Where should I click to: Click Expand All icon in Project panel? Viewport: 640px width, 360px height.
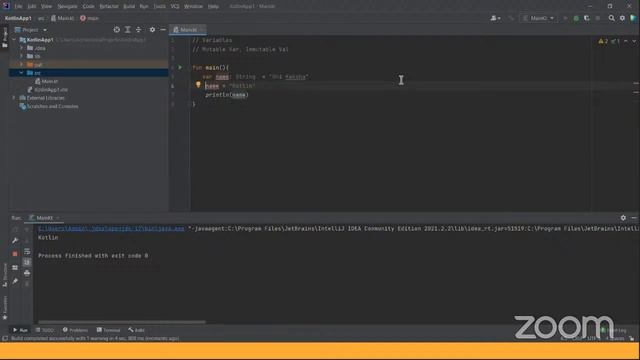tap(128, 29)
